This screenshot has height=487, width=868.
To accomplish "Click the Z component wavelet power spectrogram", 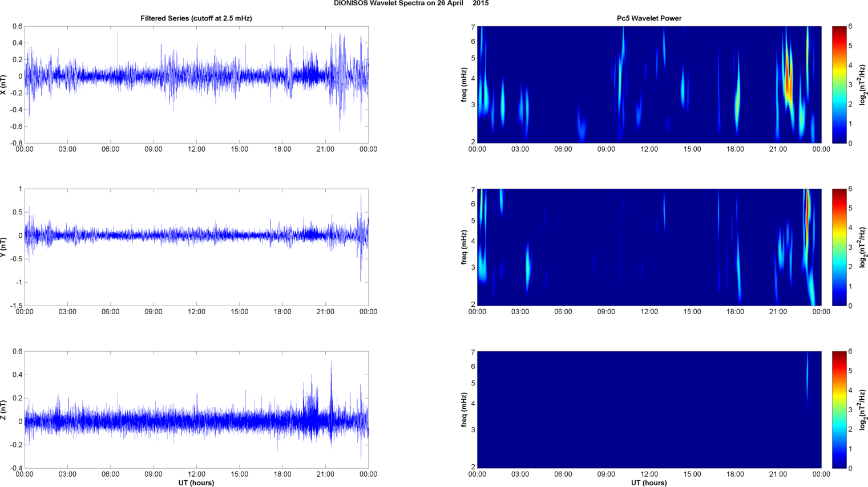I will [x=649, y=409].
